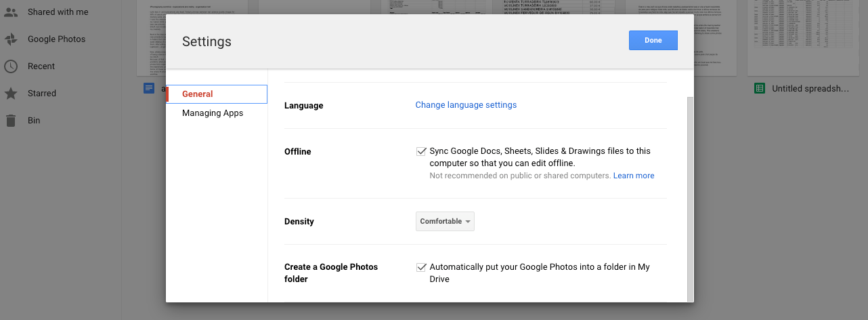868x320 pixels.
Task: Select the General settings tab
Action: pyautogui.click(x=217, y=94)
